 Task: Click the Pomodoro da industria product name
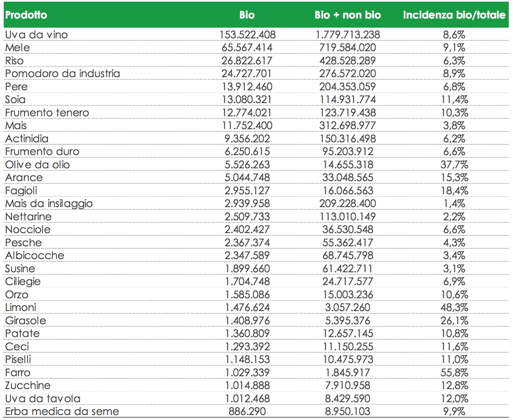(63, 74)
